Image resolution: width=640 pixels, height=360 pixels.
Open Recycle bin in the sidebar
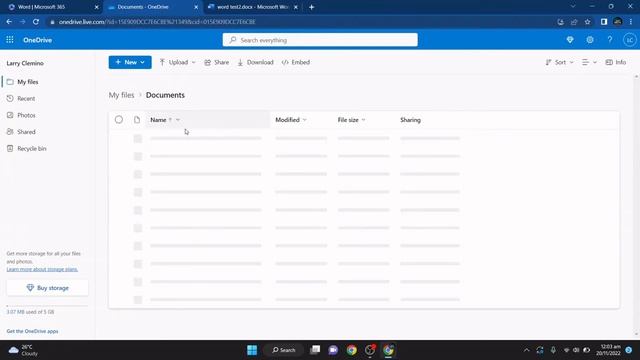pos(31,149)
